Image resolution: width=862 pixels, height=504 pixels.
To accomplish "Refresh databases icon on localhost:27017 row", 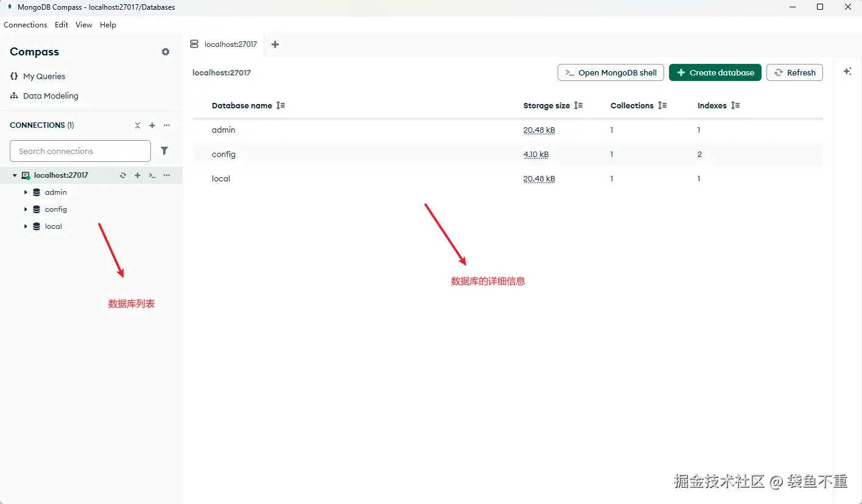I will click(x=123, y=175).
